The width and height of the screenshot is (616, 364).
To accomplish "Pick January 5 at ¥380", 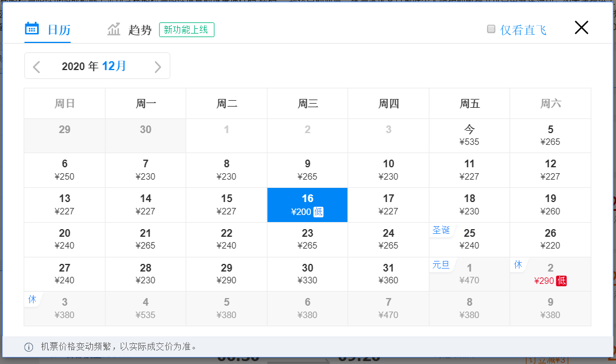I will 226,309.
